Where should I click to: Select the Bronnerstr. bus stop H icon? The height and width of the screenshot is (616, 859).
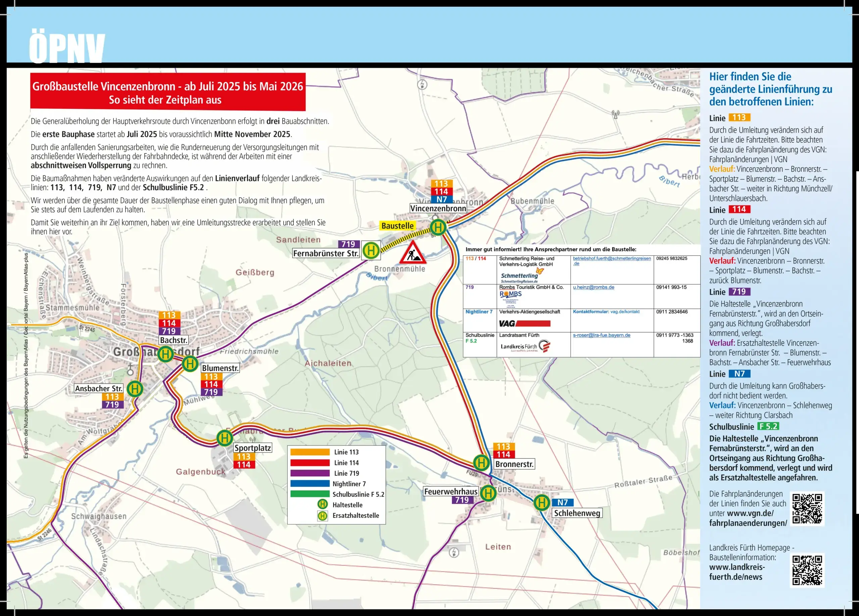482,463
